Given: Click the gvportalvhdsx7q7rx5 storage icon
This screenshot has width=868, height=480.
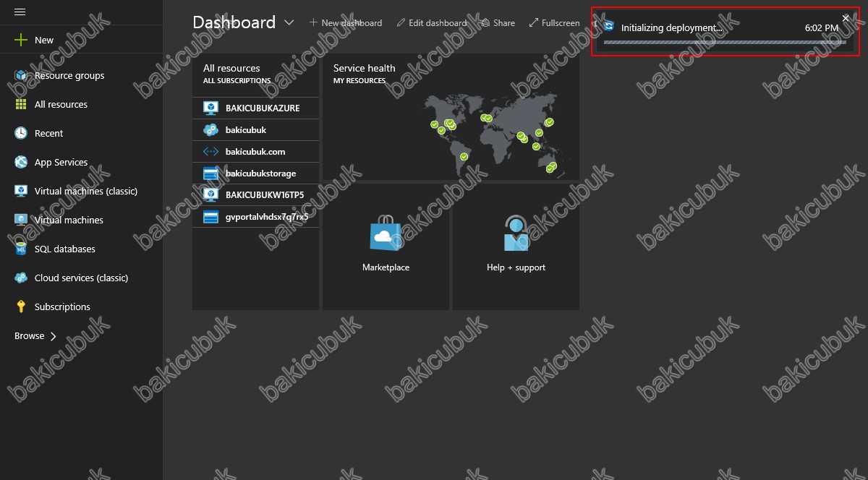Looking at the screenshot, I should click(x=210, y=217).
